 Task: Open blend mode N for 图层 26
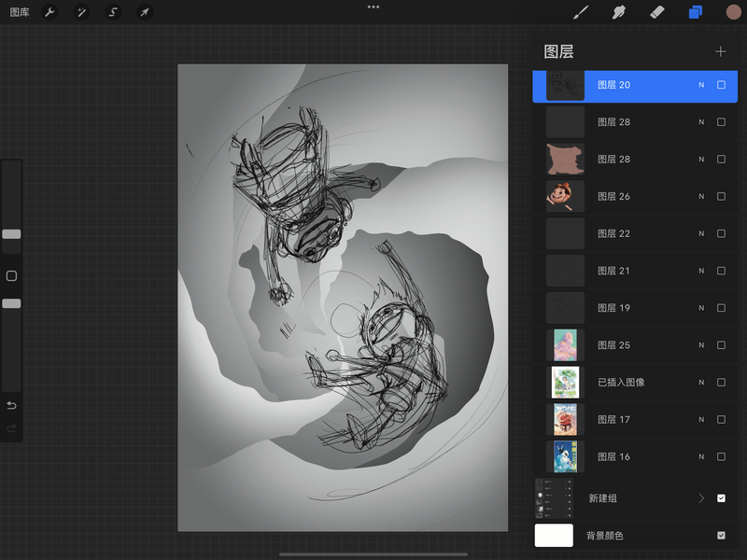(701, 196)
